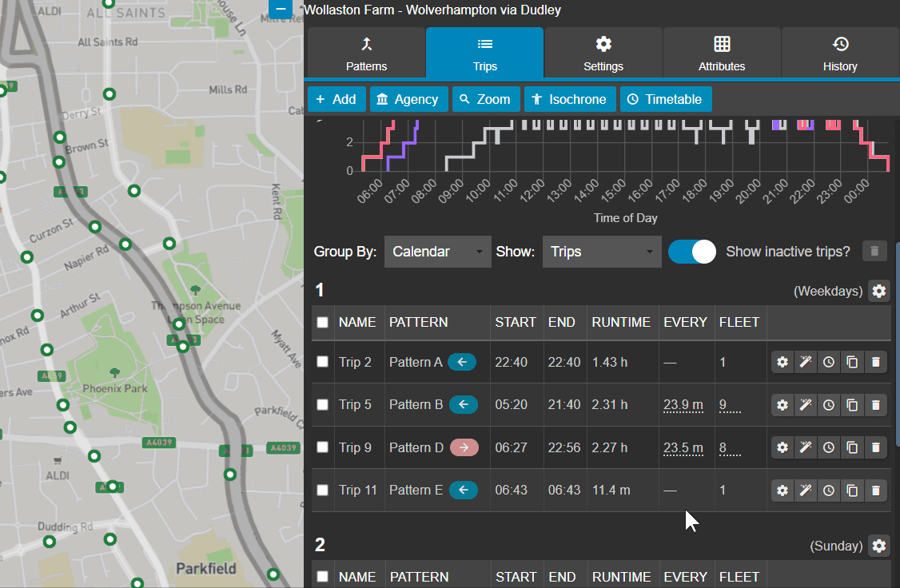The image size is (900, 588).
Task: Disable the 'Show inactive trips' switch
Action: pos(691,251)
